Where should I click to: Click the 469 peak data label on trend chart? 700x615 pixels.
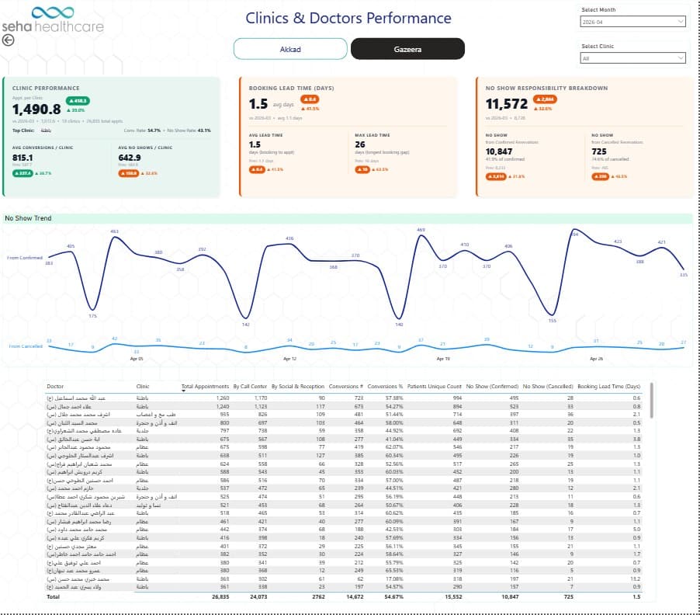tap(421, 230)
